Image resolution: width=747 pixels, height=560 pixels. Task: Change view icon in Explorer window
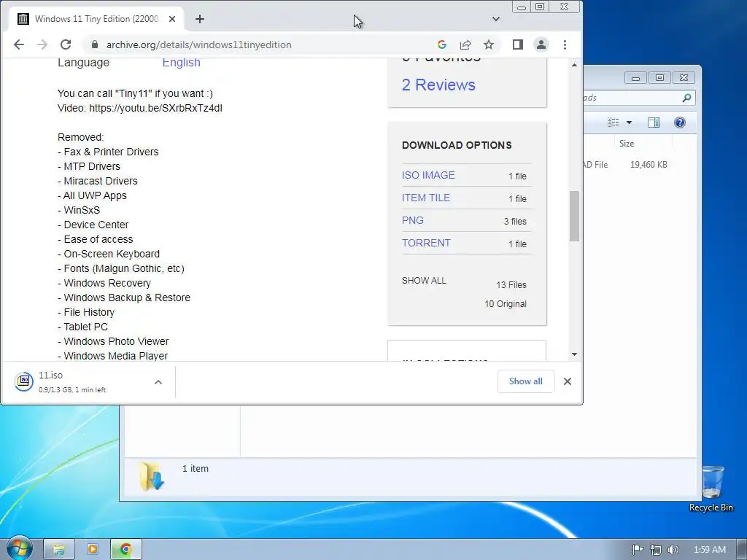click(613, 122)
